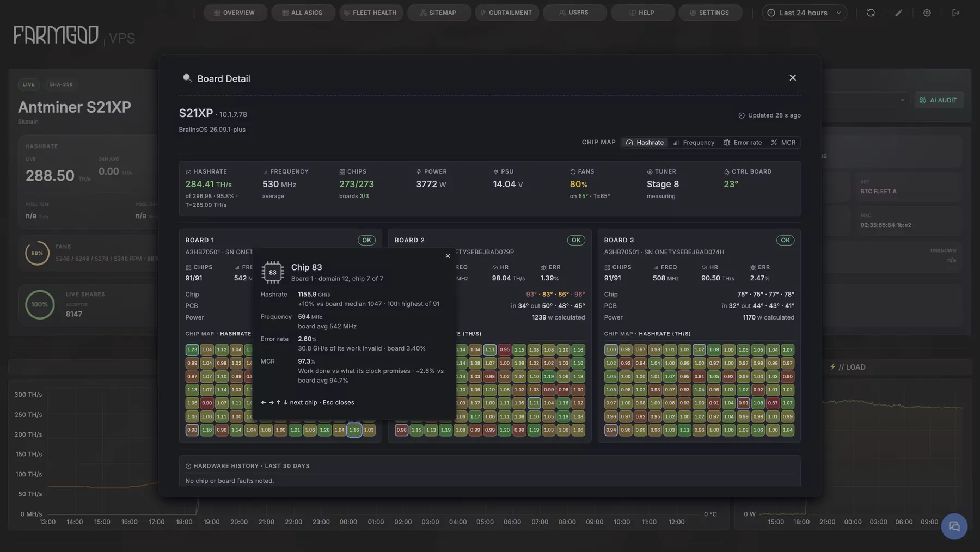Select Hashrate chip map mode
The width and height of the screenshot is (980, 552).
click(x=645, y=143)
